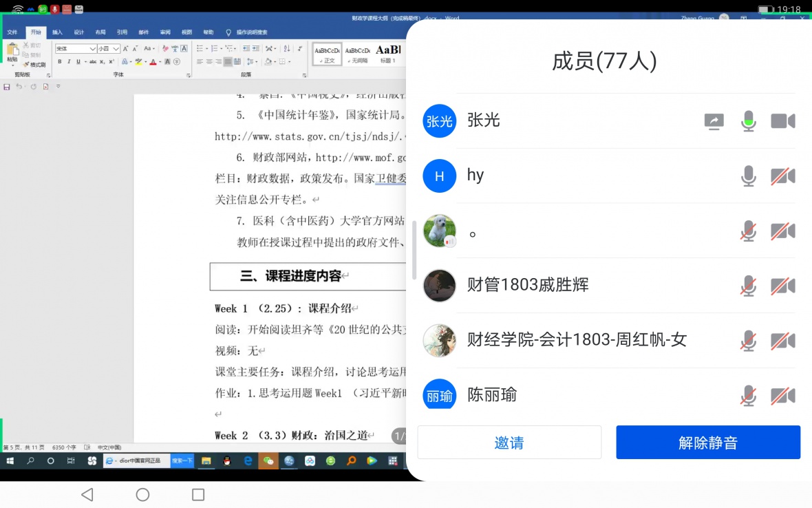The image size is (812, 508).
Task: Click the Bold icon in Word ribbon
Action: pos(59,62)
